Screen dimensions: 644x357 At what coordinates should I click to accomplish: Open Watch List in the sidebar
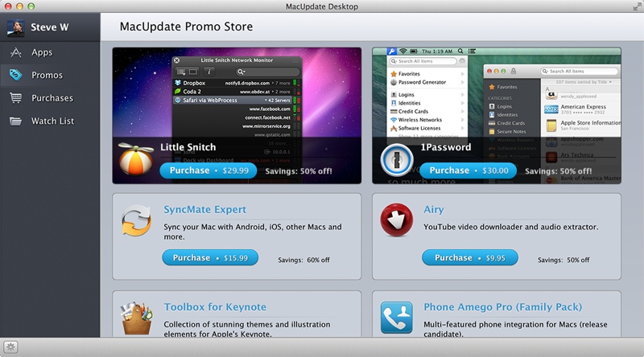point(50,121)
